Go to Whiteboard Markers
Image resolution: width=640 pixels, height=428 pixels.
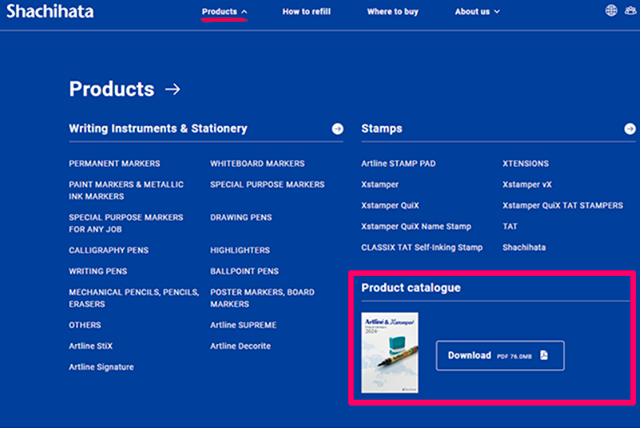(x=258, y=164)
